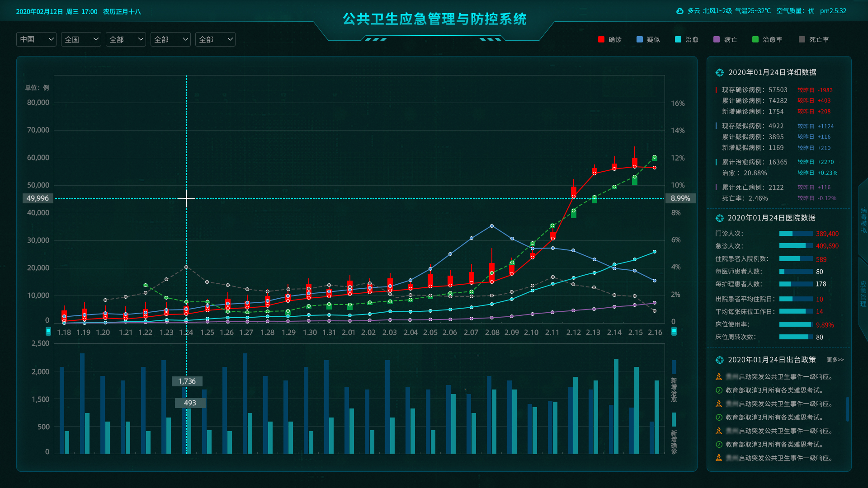The height and width of the screenshot is (488, 868).
Task: Click the 1.24 date on the x-axis
Action: tap(186, 333)
